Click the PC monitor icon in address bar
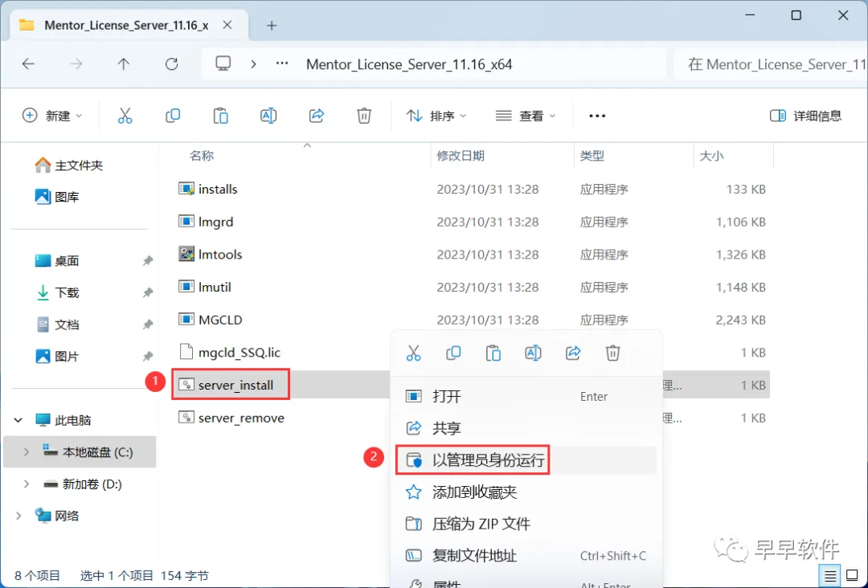This screenshot has width=868, height=588. (x=223, y=63)
